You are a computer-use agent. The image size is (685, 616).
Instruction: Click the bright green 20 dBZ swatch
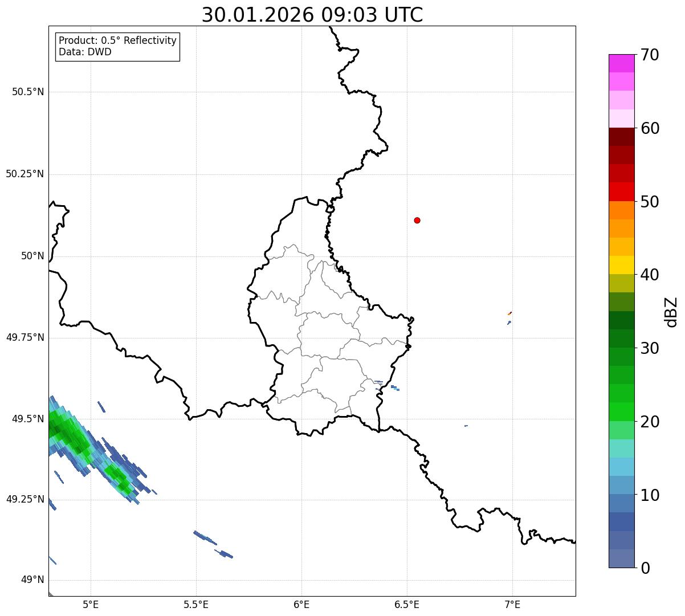coord(621,412)
